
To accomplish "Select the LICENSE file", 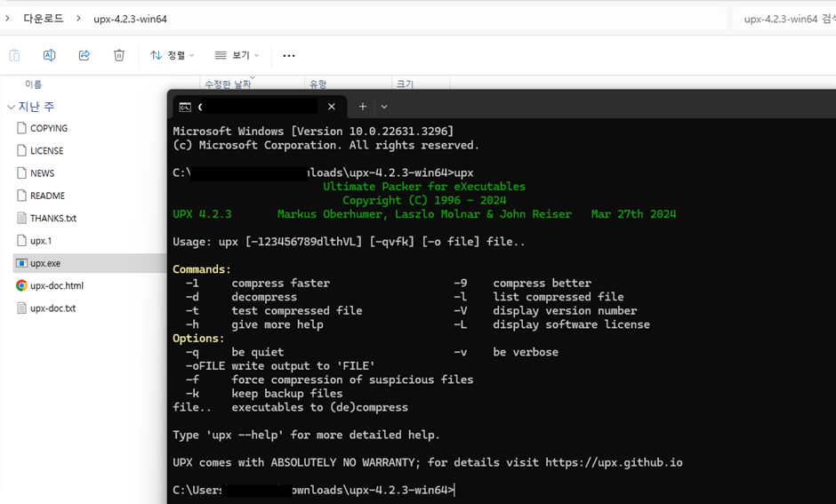I will coord(47,151).
